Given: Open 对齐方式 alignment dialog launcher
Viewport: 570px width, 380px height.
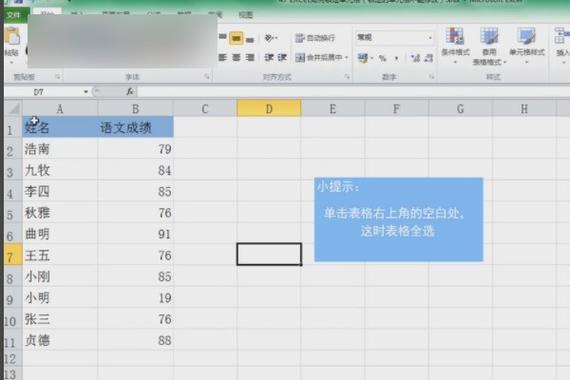Looking at the screenshot, I should [347, 77].
